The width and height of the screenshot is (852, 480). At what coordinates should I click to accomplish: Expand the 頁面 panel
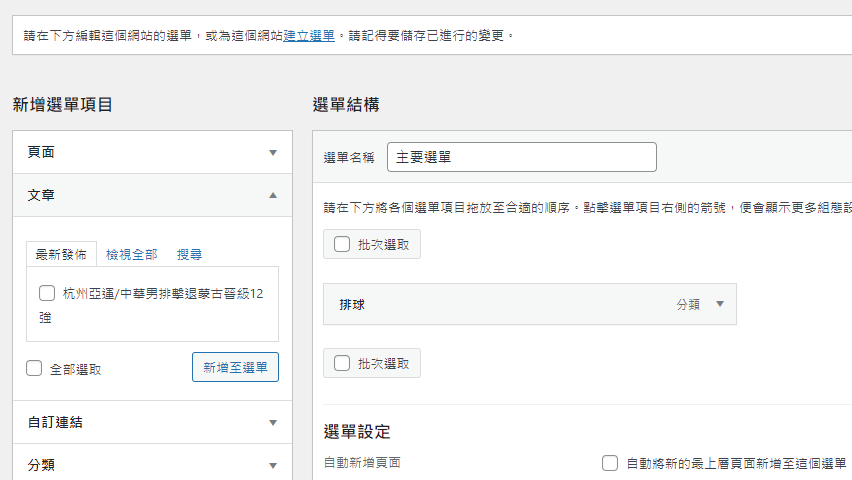(152, 152)
